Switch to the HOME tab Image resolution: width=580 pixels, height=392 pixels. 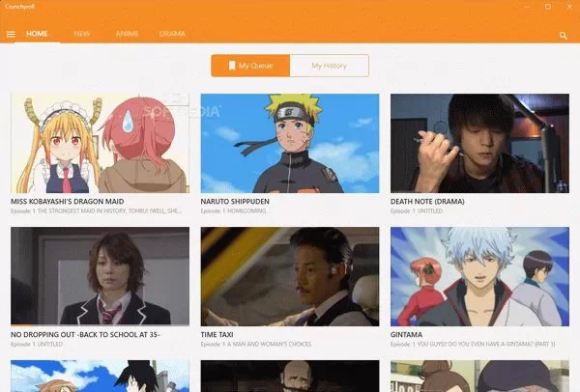tap(37, 34)
